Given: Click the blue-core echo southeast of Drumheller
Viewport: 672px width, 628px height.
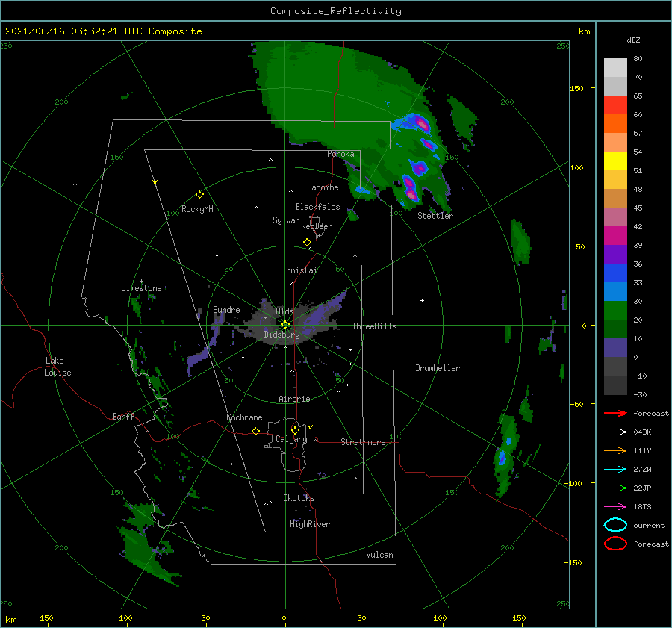Looking at the screenshot, I should (503, 458).
